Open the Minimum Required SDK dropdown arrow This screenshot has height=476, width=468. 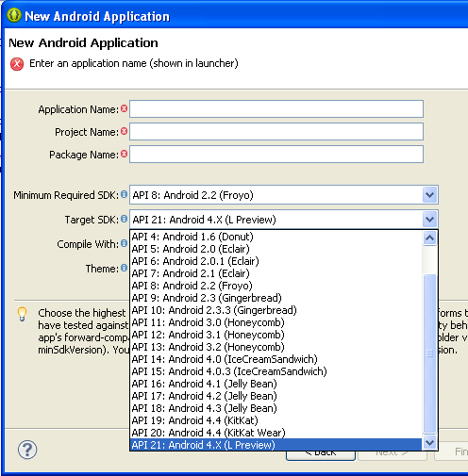pos(429,195)
